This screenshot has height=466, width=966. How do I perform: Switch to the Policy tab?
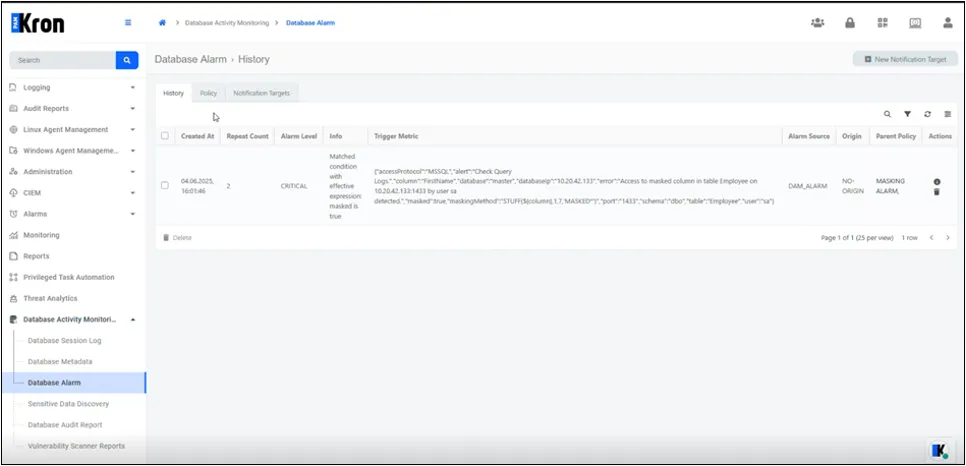click(x=208, y=93)
